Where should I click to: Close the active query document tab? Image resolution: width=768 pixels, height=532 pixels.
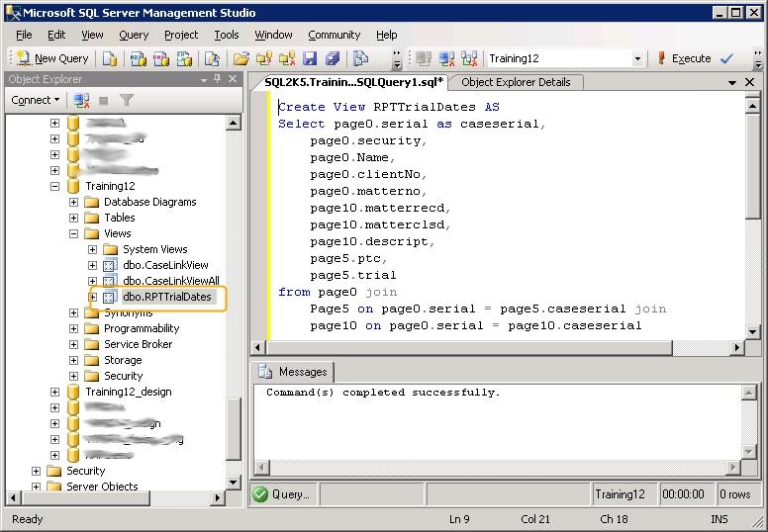click(749, 82)
